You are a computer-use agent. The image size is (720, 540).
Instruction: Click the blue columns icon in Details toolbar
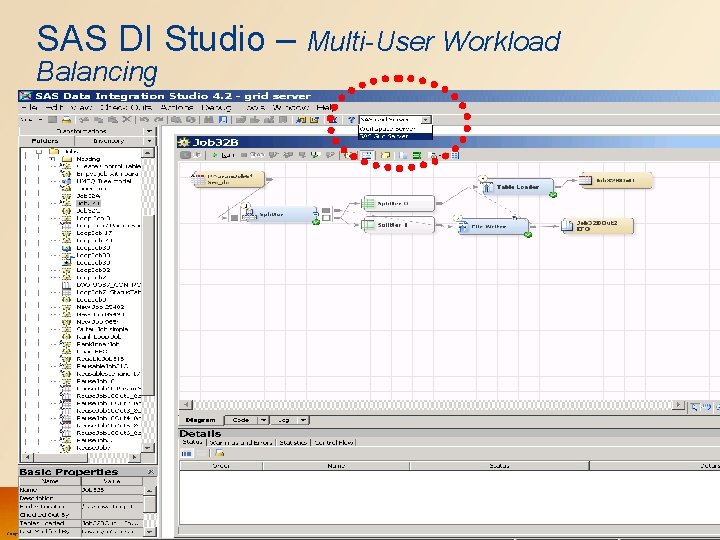186,453
